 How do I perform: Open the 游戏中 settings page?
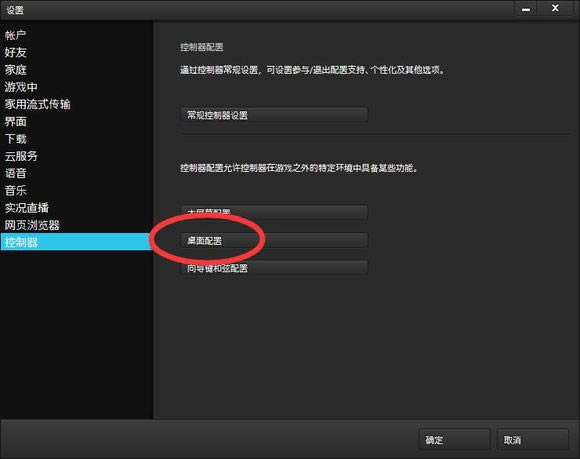click(21, 87)
